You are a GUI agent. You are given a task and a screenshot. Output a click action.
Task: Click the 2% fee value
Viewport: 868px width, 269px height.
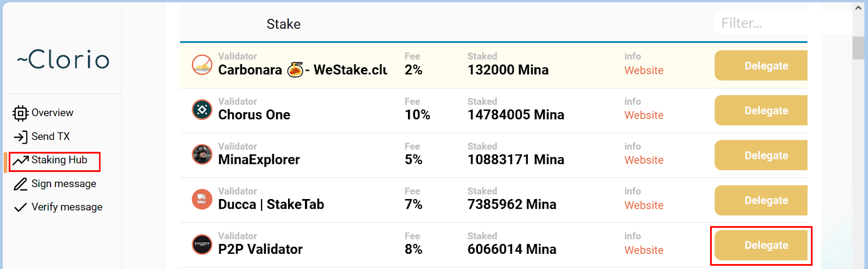[413, 70]
